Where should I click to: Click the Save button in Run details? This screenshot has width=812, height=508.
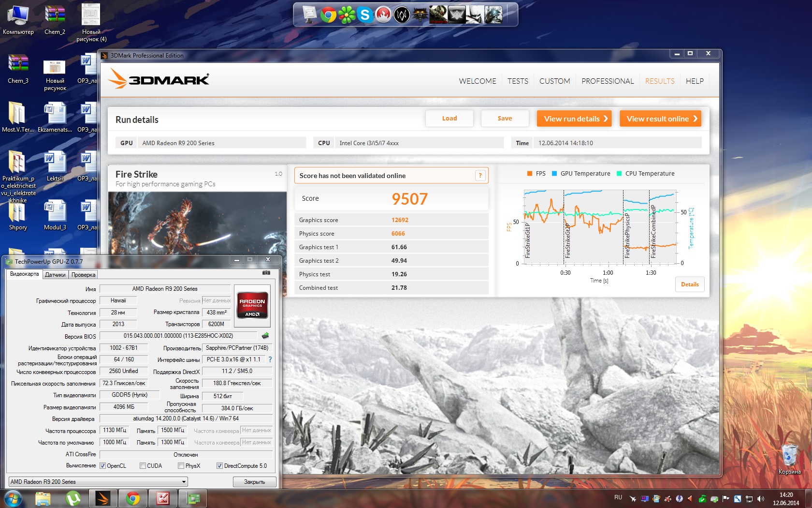click(x=505, y=119)
